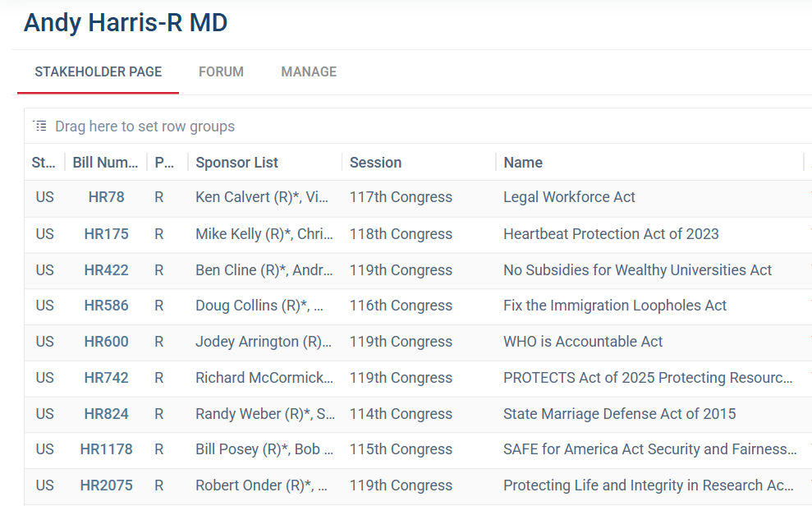812x506 pixels.
Task: Open bill HR1178 link
Action: 106,449
